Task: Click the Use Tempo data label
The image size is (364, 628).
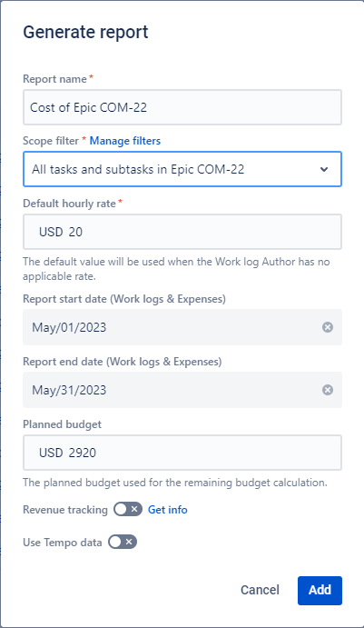Action: click(x=63, y=543)
